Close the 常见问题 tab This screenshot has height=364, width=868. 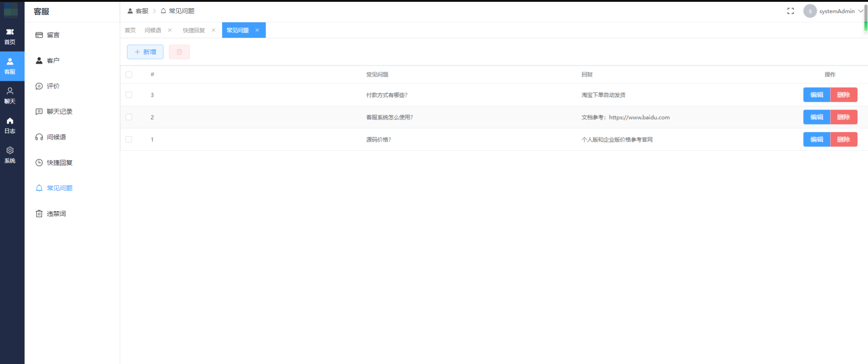[x=257, y=30]
